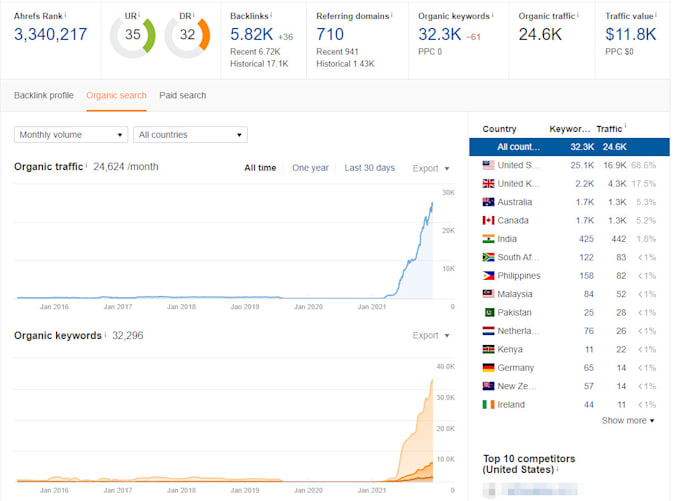Select the Last 30 days time range
Image resolution: width=680 pixels, height=501 pixels.
click(369, 168)
